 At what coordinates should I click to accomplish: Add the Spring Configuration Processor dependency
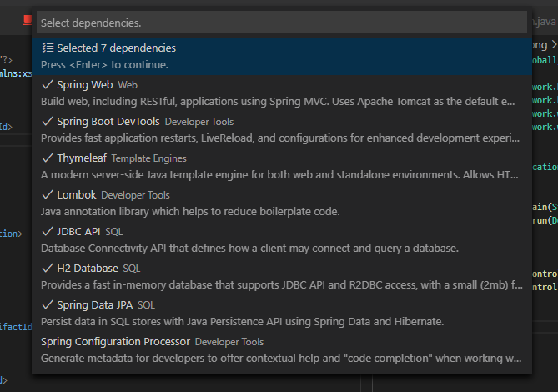[115, 342]
